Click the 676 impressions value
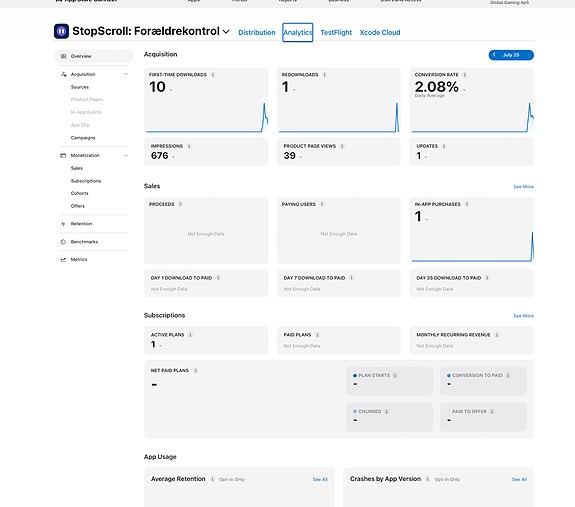Screen dimensions: 575x507 click(x=160, y=156)
